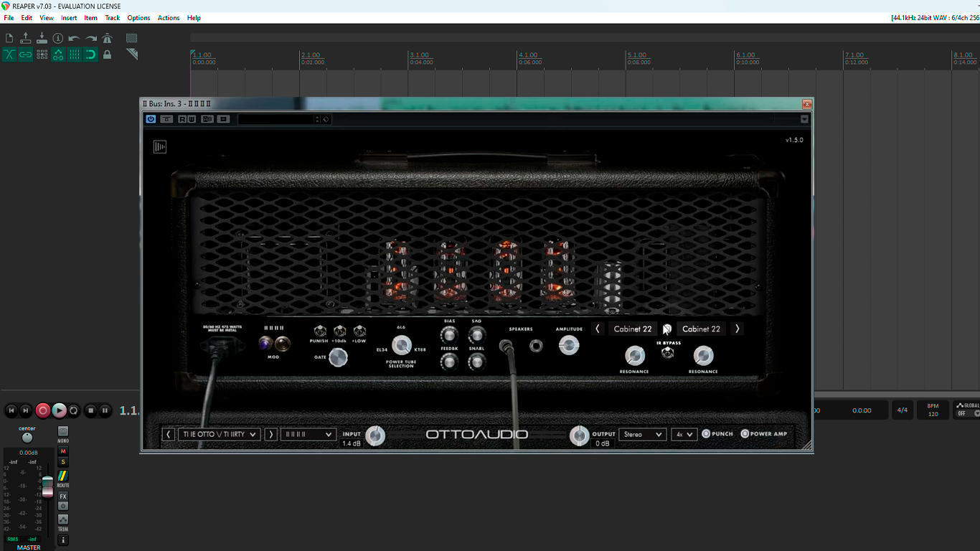Flip the +10db toggle switch

click(x=339, y=331)
